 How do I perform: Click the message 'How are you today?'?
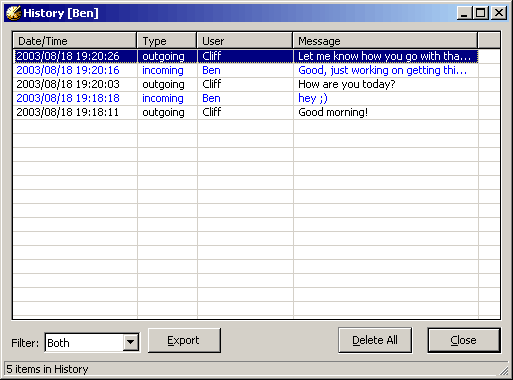[x=347, y=84]
